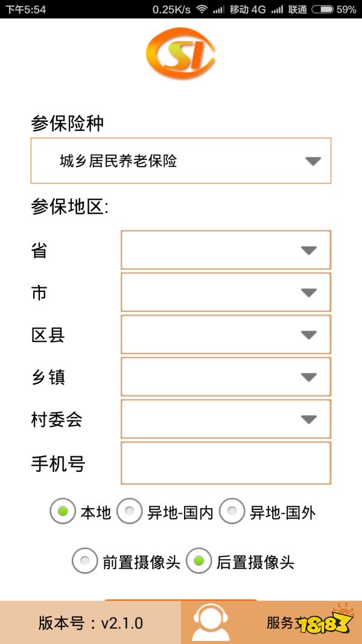Viewport: 362px width, 644px height.
Task: Tap the 服务 support button
Action: (x=284, y=622)
